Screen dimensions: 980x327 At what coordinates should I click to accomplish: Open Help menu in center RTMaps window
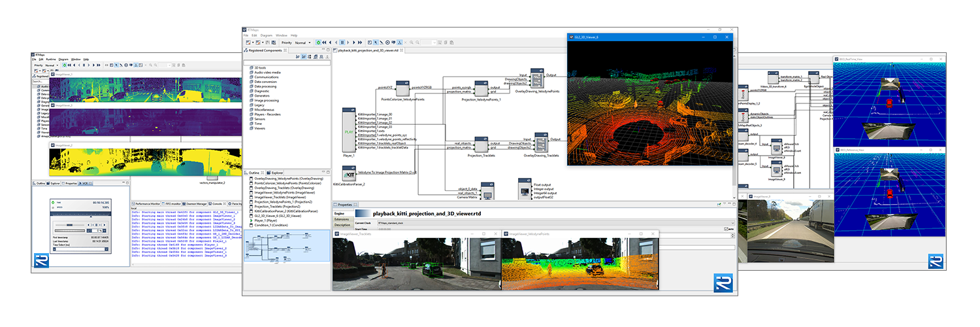tap(294, 35)
